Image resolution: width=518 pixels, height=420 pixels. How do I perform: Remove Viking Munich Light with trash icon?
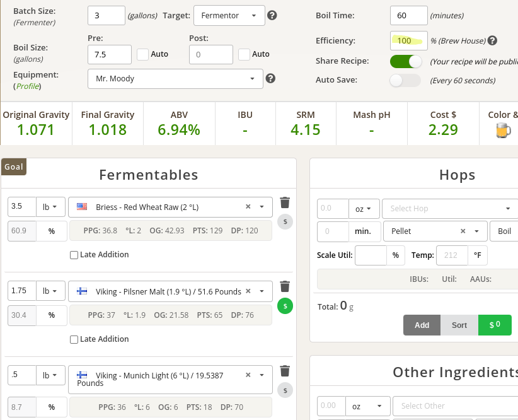coord(285,371)
